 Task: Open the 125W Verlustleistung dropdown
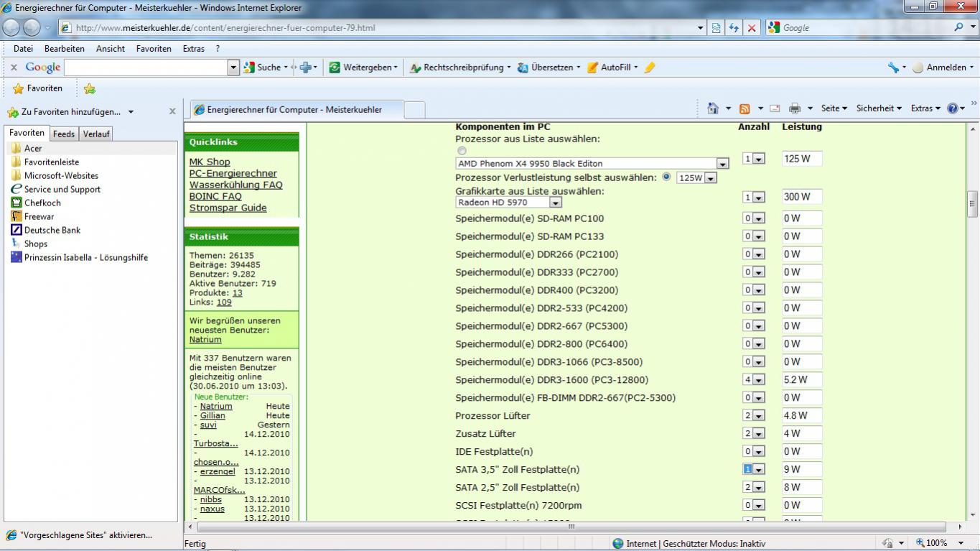pyautogui.click(x=696, y=177)
